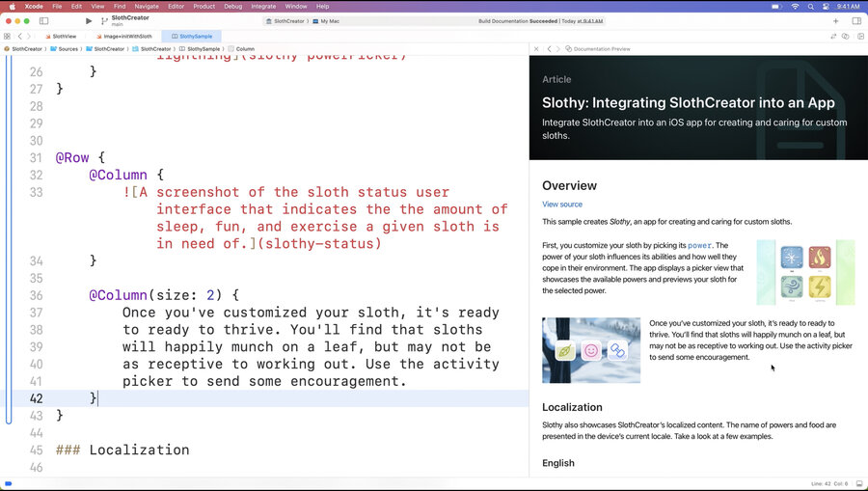Screen dimensions: 868x491
Task: Go back in Documentation Preview
Action: (549, 48)
